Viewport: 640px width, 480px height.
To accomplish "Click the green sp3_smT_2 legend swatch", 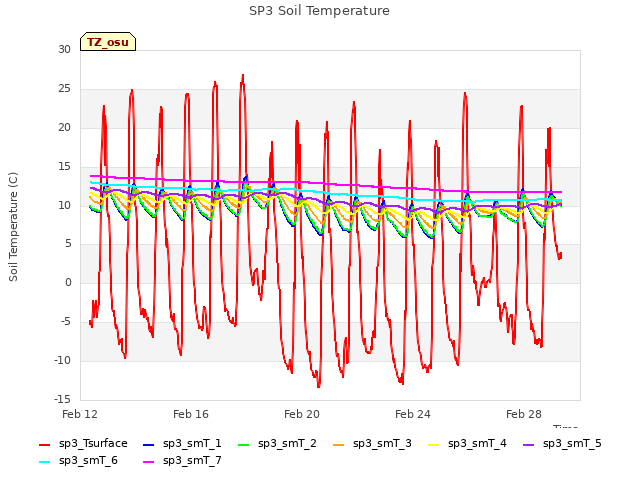I will (x=244, y=444).
